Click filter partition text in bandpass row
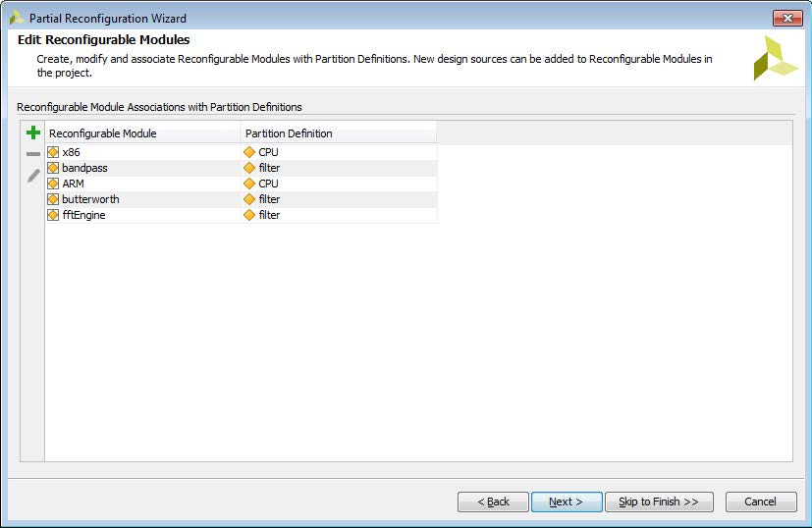Viewport: 812px width, 528px height. 269,168
